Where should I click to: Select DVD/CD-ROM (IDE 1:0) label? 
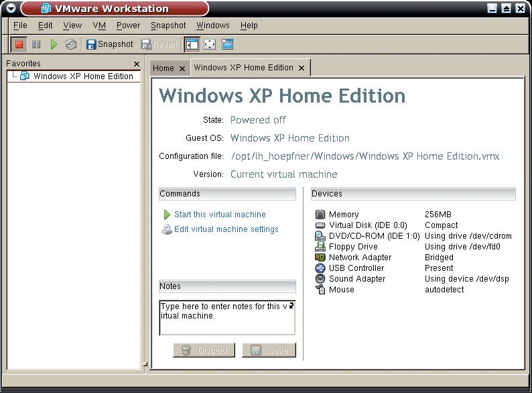point(375,235)
